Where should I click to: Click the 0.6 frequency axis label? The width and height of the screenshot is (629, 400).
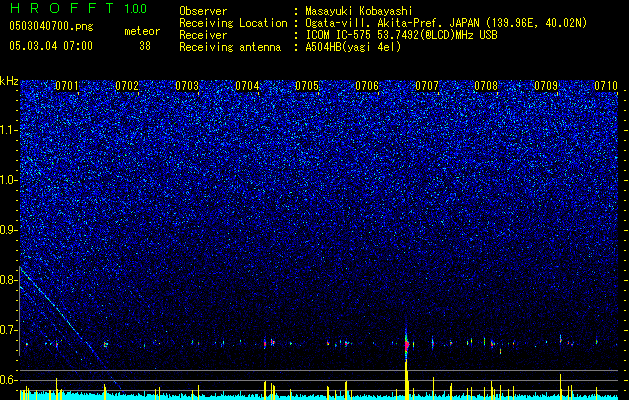coord(8,380)
